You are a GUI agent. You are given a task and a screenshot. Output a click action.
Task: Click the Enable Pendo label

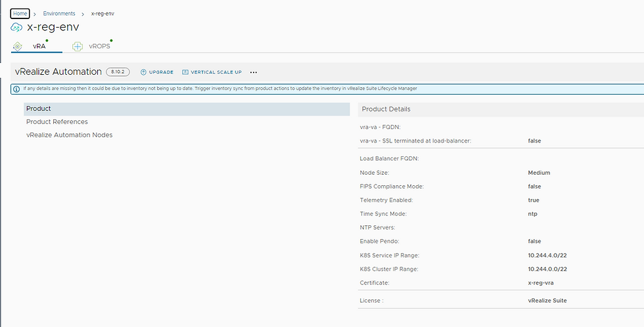(x=380, y=241)
